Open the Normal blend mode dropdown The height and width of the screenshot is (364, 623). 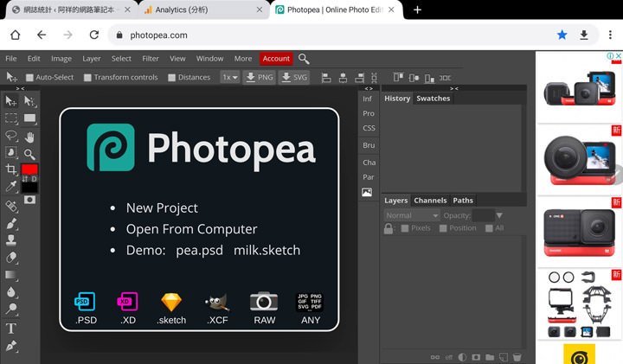(412, 215)
